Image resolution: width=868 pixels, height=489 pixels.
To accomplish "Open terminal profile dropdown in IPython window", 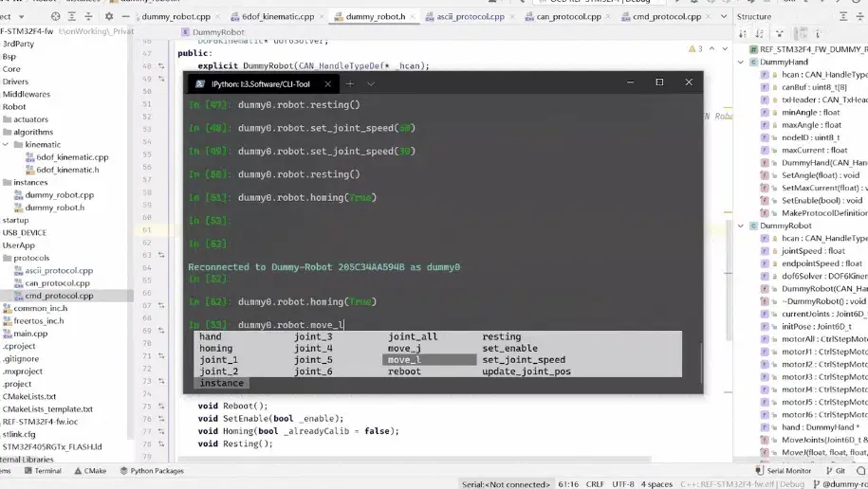I will (371, 84).
